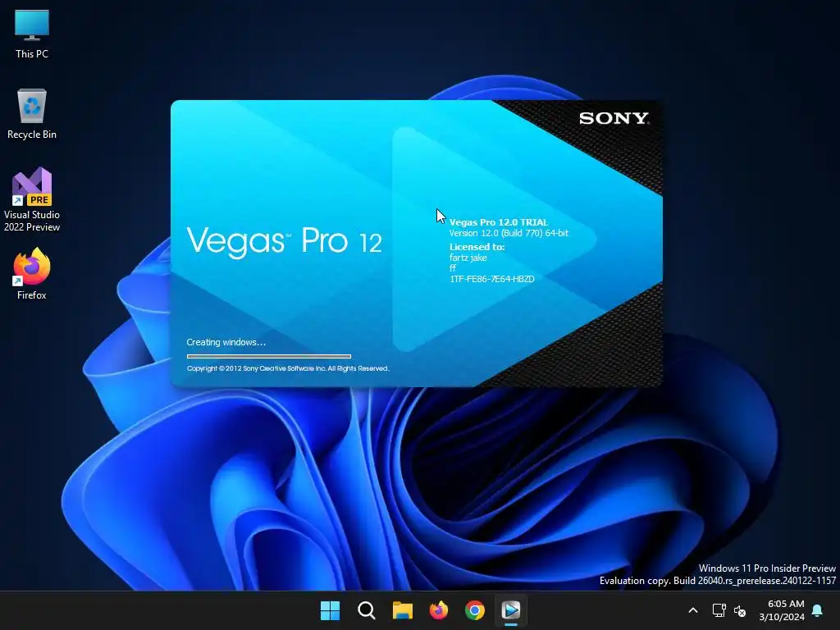Click the SONY logo on splash screen
This screenshot has height=630, width=840.
[x=614, y=118]
